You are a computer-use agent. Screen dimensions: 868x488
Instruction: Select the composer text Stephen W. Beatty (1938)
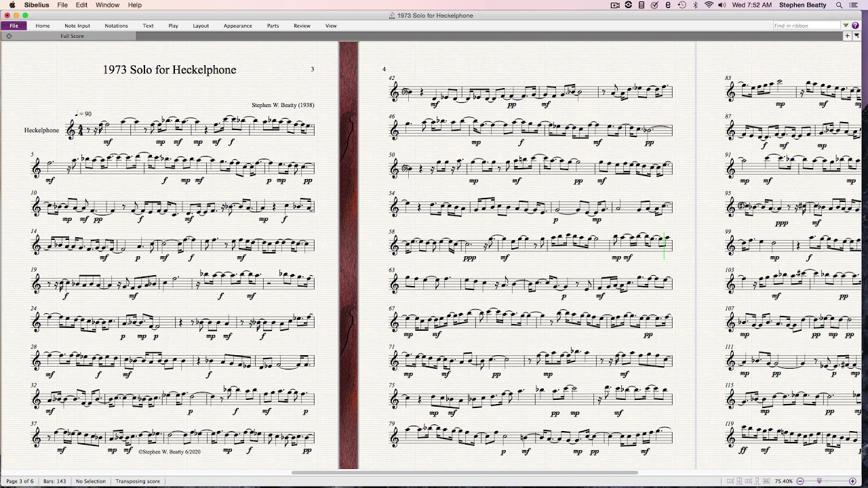(x=283, y=105)
